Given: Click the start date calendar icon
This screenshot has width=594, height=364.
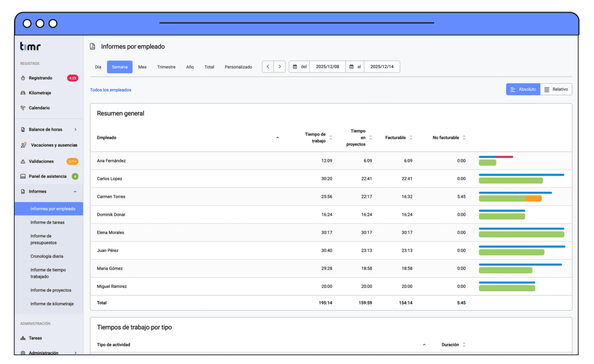Looking at the screenshot, I should (295, 67).
